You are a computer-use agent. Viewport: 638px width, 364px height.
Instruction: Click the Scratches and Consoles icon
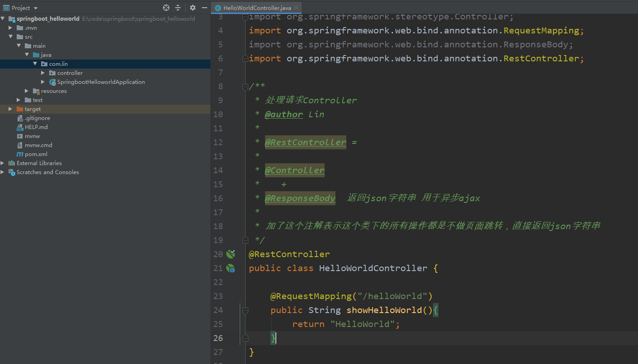pos(11,172)
